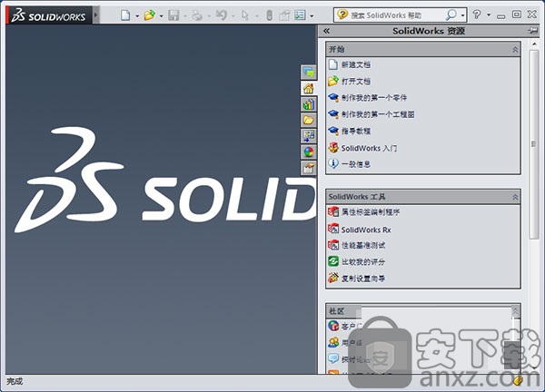Launch 属性标签编制程序 tool
The width and height of the screenshot is (545, 392).
(x=371, y=211)
